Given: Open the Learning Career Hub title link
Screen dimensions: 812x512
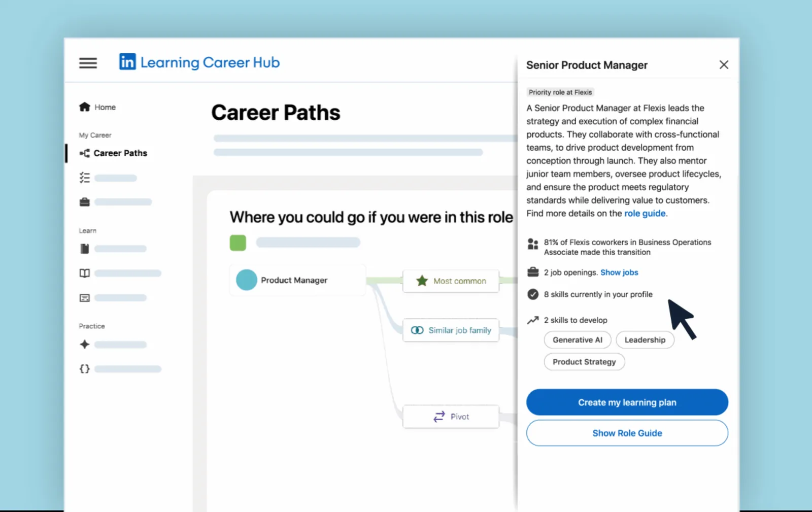Looking at the screenshot, I should pyautogui.click(x=210, y=62).
